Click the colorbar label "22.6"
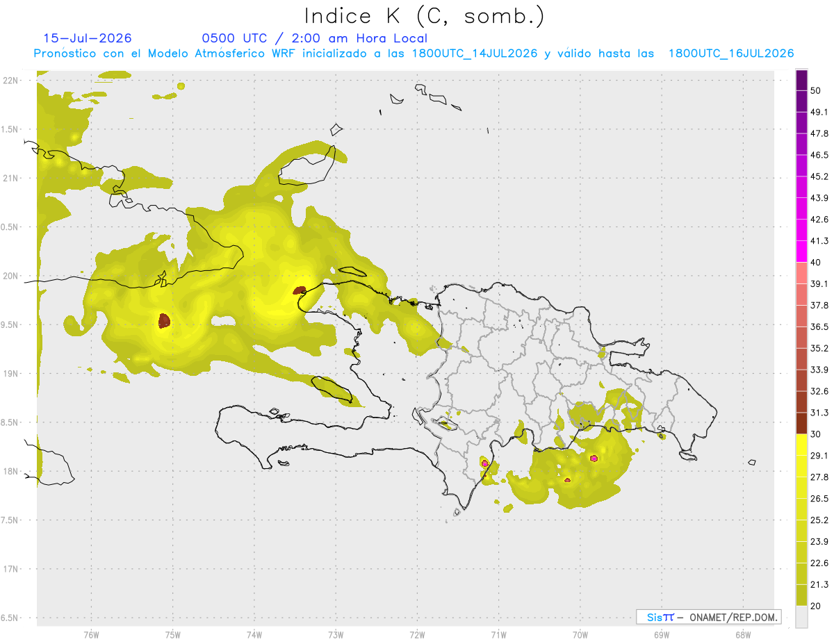 [x=819, y=563]
